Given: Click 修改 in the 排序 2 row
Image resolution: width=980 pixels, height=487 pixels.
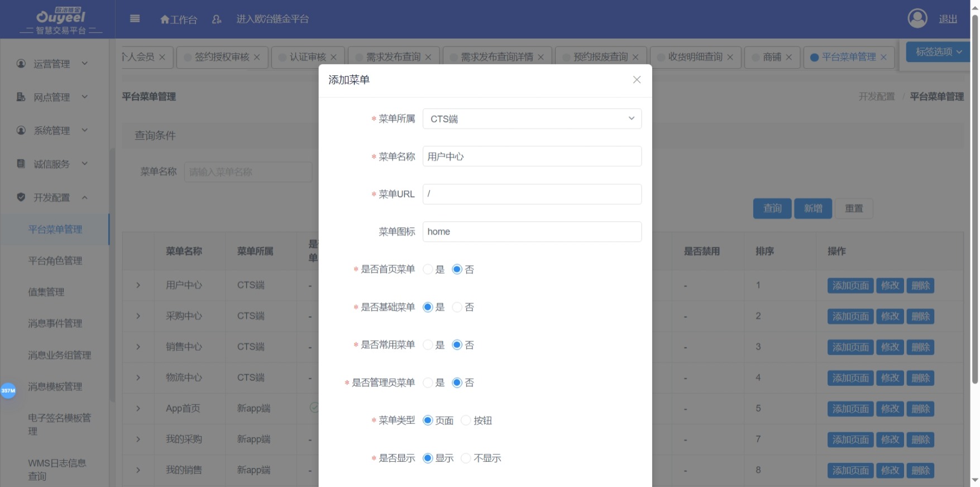Looking at the screenshot, I should click(x=890, y=317).
